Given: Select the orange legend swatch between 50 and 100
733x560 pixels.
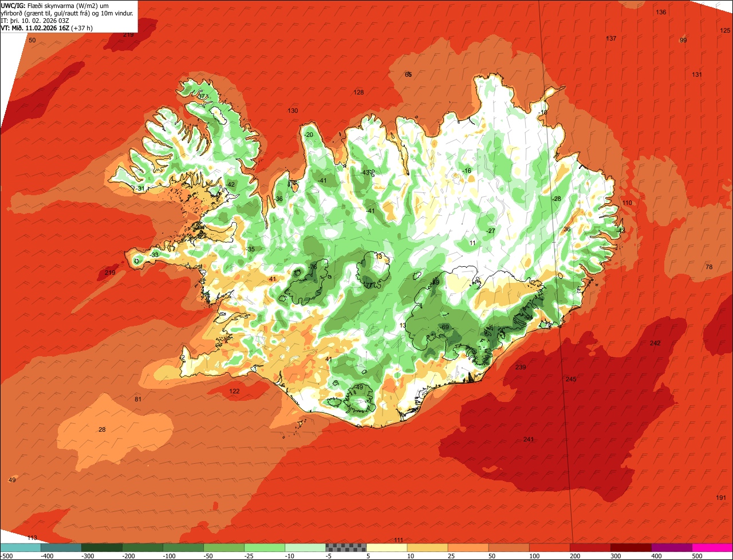Looking at the screenshot, I should coord(509,547).
